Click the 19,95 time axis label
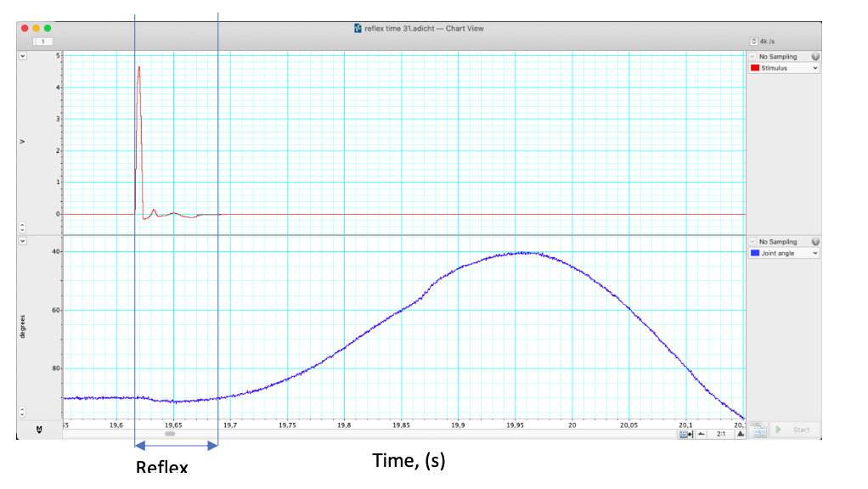Viewport: 868px width, 489px height. point(515,425)
